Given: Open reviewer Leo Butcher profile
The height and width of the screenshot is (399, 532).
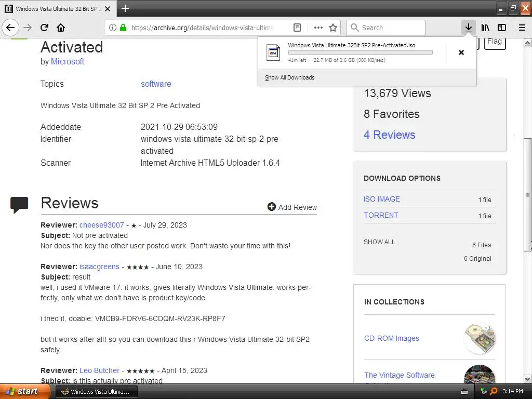Looking at the screenshot, I should [x=99, y=370].
